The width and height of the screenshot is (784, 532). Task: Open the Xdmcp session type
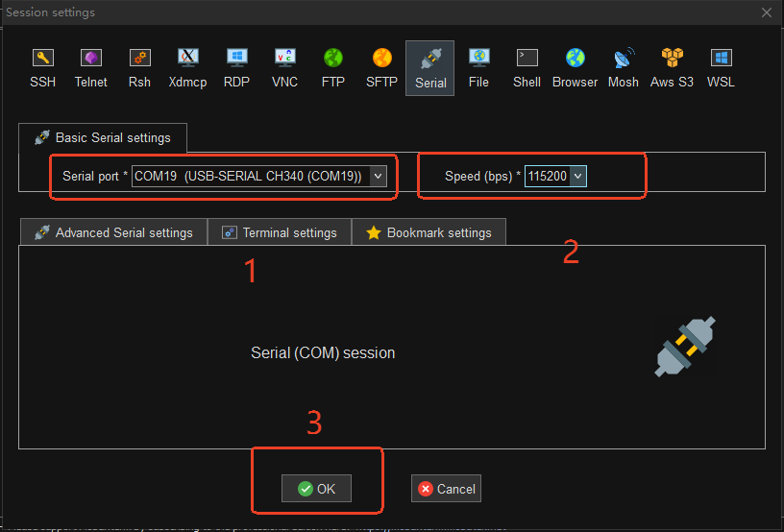[187, 68]
